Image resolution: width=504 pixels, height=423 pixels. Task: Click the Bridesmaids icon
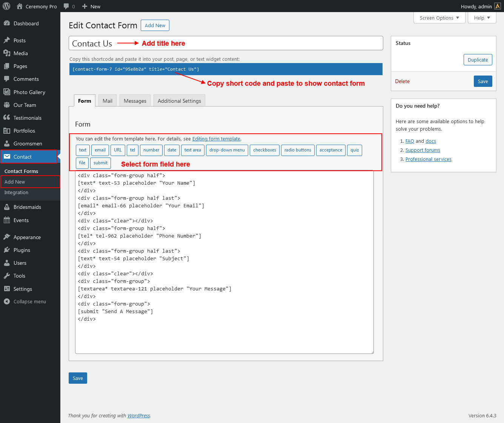[x=7, y=207]
